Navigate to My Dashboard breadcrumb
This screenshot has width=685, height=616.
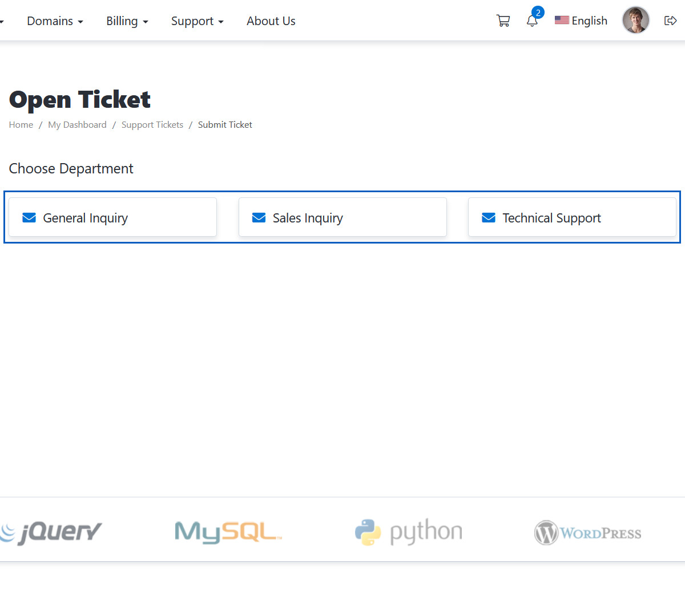(77, 125)
